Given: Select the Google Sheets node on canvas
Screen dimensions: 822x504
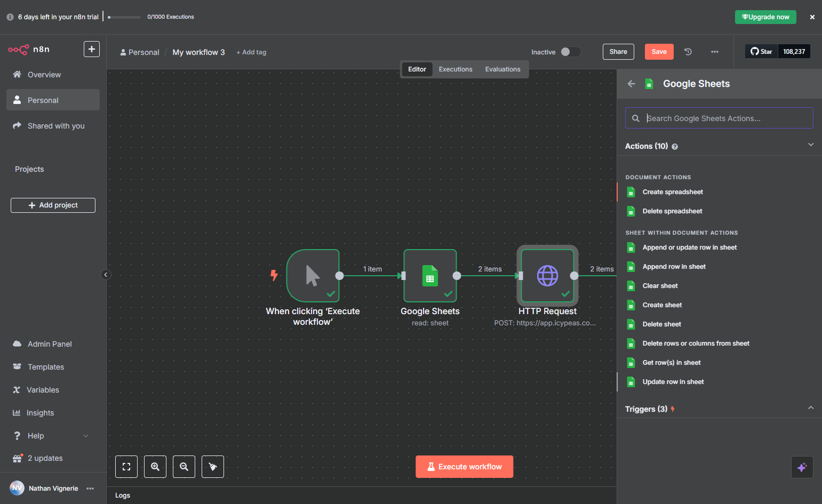Looking at the screenshot, I should (430, 276).
